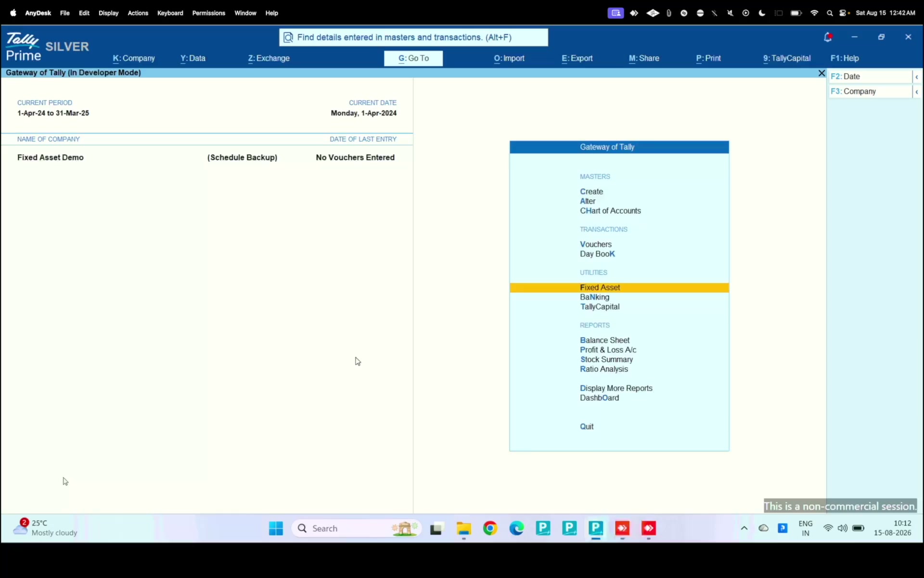Open the P: Print menu
This screenshot has width=924, height=578.
708,58
